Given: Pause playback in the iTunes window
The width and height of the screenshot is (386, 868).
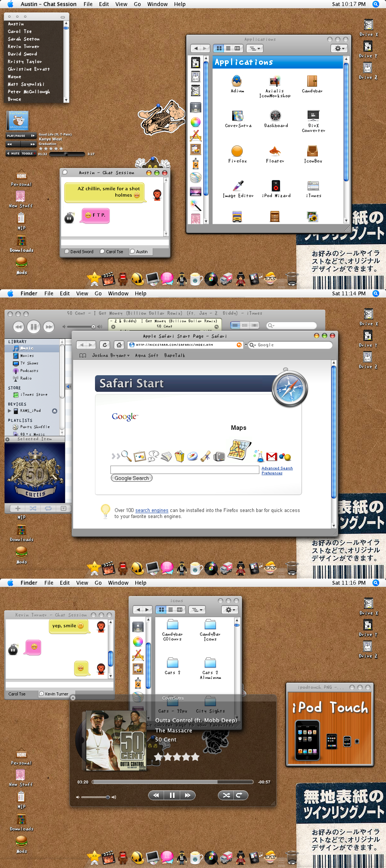Looking at the screenshot, I should 34,327.
